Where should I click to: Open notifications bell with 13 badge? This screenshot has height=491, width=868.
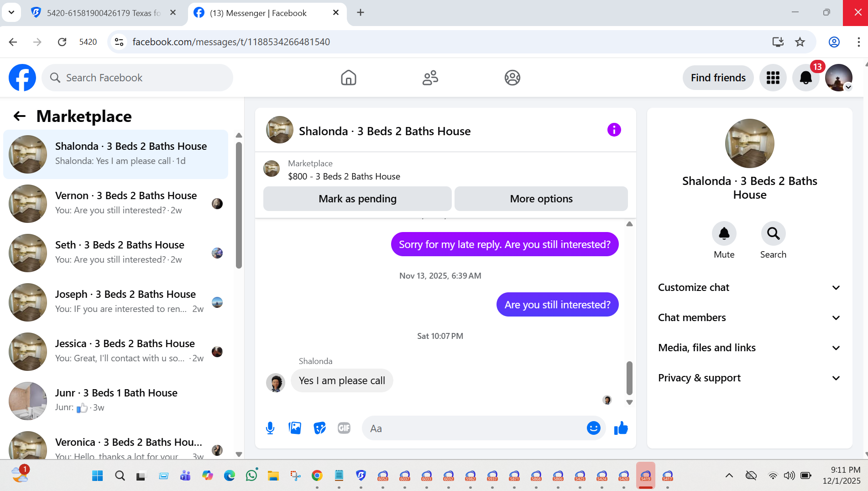pos(805,78)
